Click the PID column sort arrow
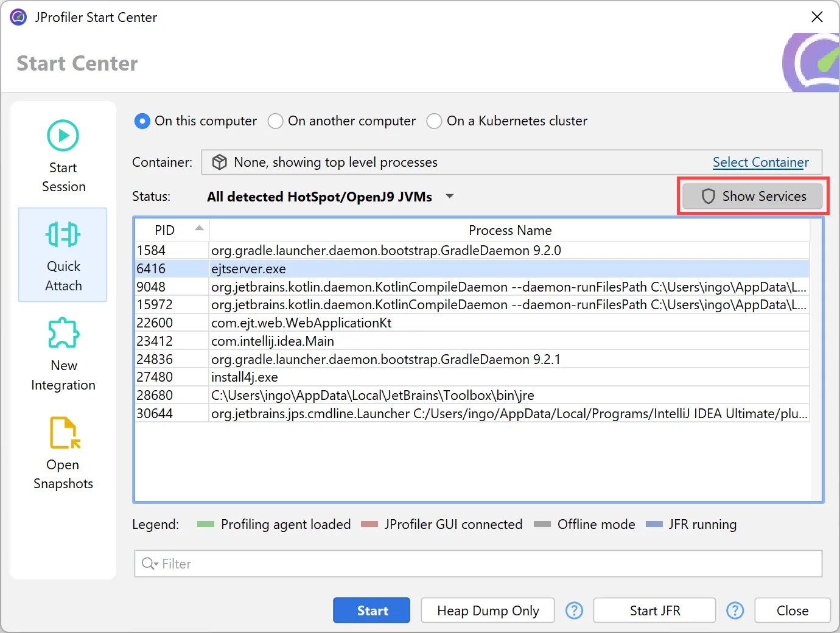The image size is (840, 633). coord(199,227)
